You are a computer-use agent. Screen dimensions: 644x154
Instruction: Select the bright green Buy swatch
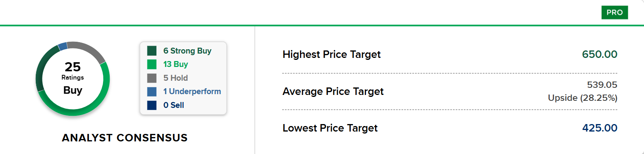(152, 64)
